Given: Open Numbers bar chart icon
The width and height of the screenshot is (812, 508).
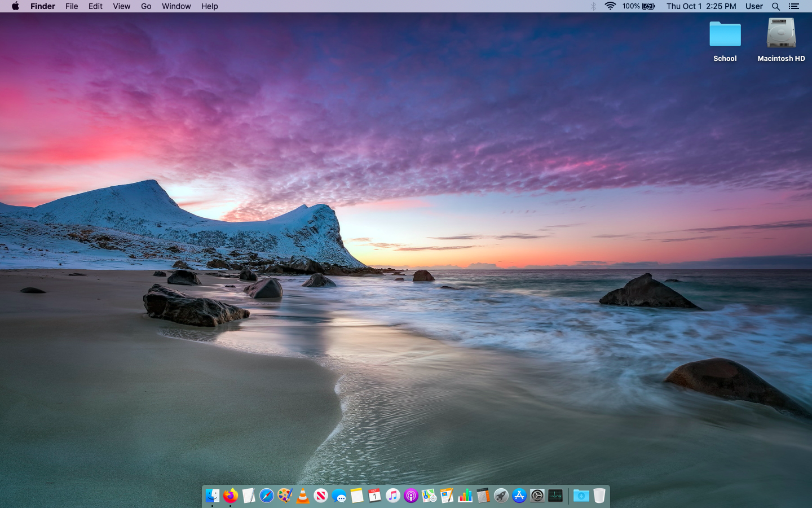Looking at the screenshot, I should tap(465, 496).
